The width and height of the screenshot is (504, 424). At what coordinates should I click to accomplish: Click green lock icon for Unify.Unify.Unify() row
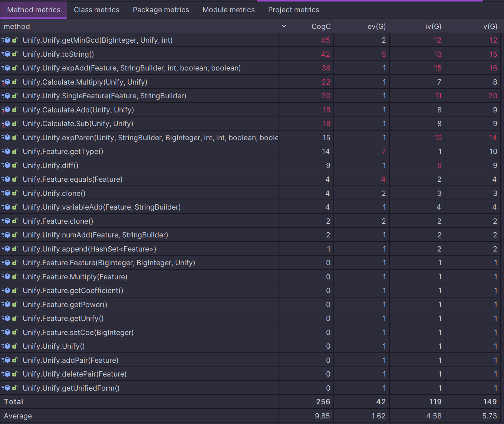15,346
